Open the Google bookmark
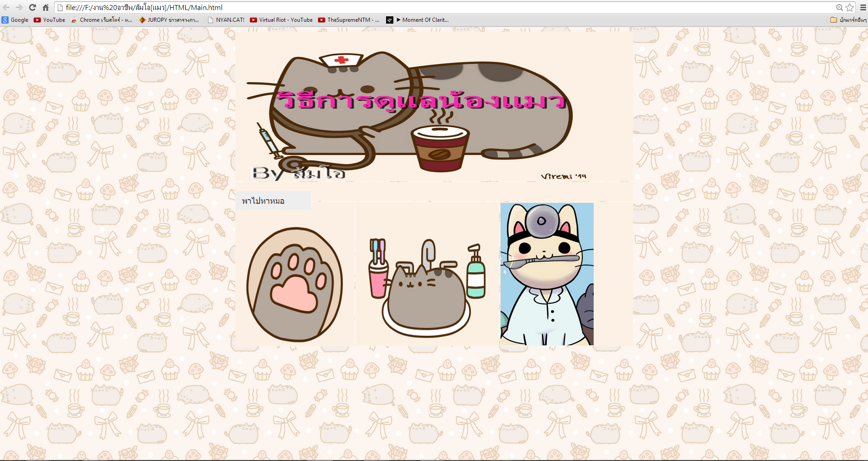 tap(15, 20)
